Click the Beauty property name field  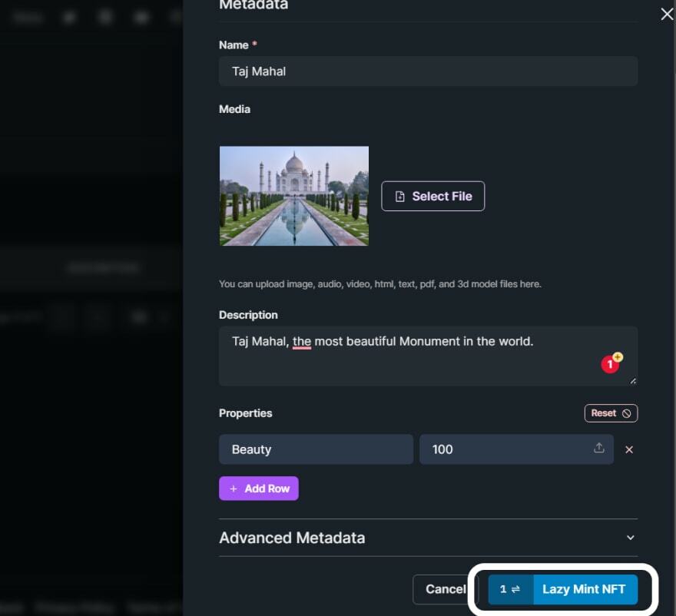[316, 449]
